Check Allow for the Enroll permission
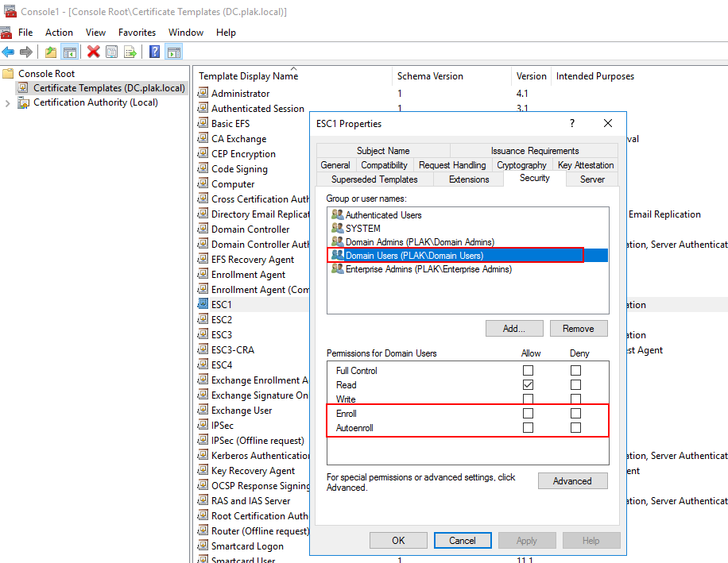Viewport: 728px width, 563px height. coord(528,414)
